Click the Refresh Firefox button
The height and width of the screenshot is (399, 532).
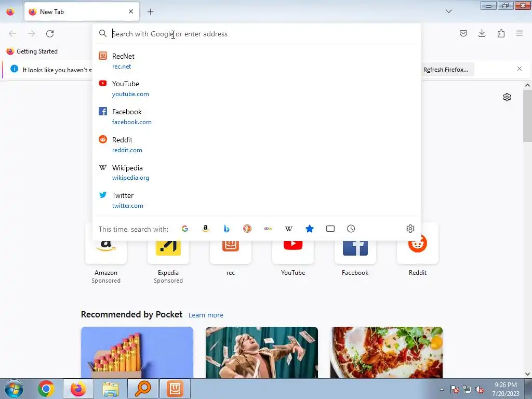[446, 70]
